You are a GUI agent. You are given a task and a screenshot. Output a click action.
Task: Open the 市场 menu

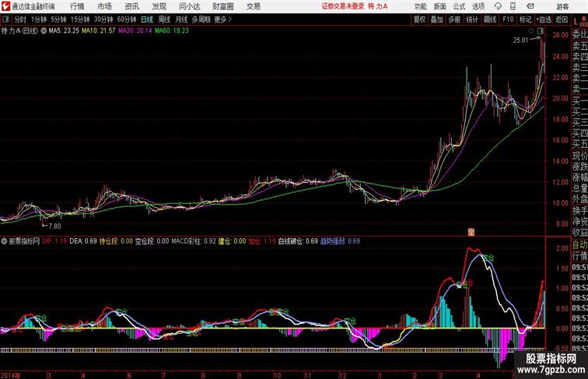click(x=105, y=6)
